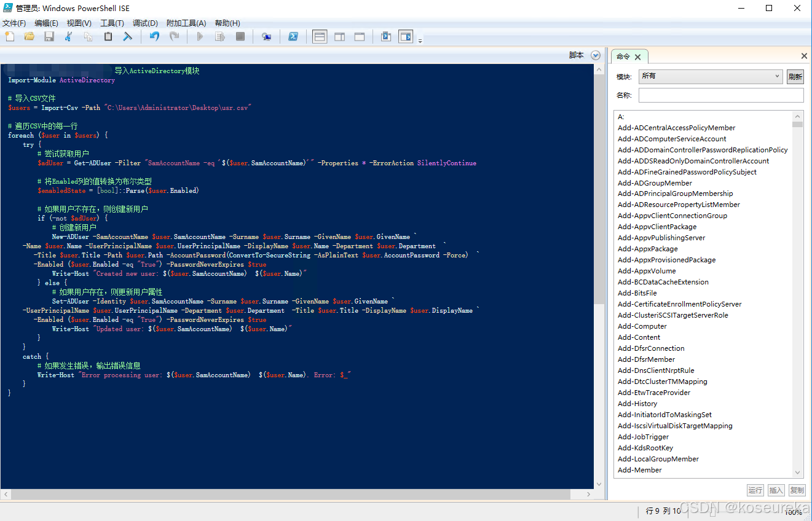Screen dimensions: 812x521
Task: Open the 编辑(E) menu
Action: (47, 23)
